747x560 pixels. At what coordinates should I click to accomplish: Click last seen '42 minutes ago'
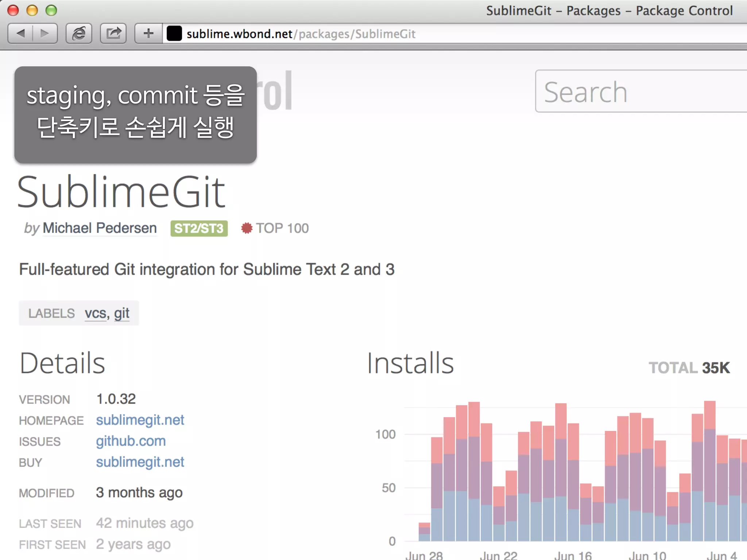(145, 524)
